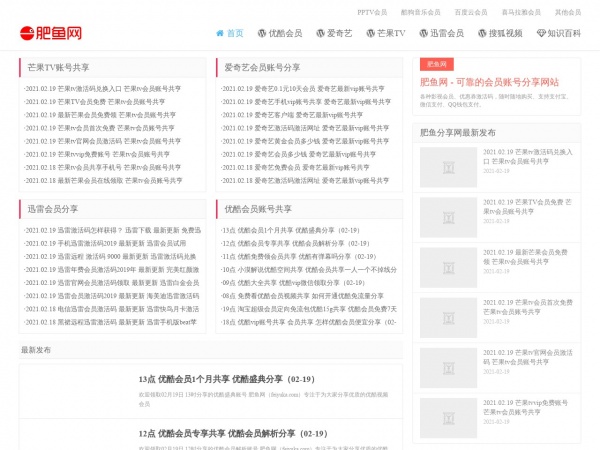Open article 芒果tvvip免费账号 in 芒果TV list
This screenshot has width=600, height=450.
click(x=97, y=154)
